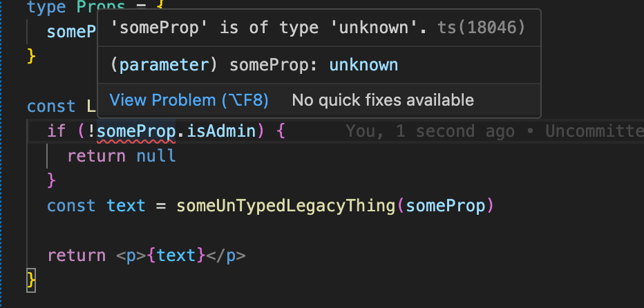Click the if keyword
Screen dimensions: 644x308
pos(57,131)
